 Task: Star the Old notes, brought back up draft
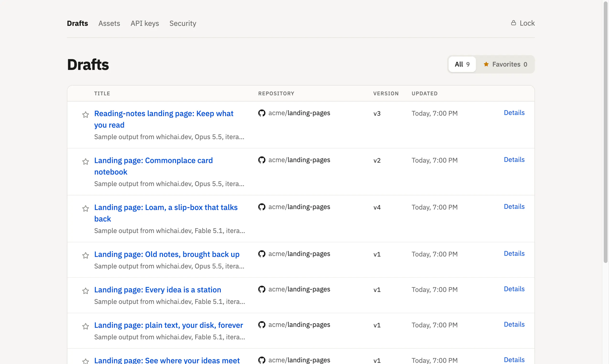(85, 255)
